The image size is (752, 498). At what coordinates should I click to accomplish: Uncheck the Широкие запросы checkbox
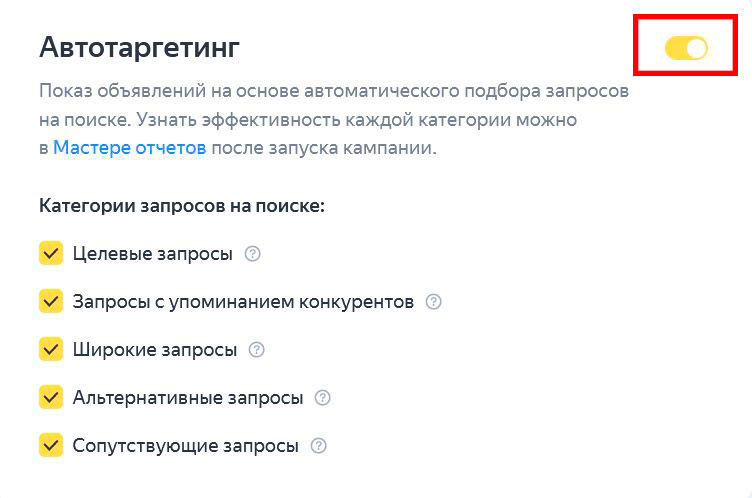point(51,349)
